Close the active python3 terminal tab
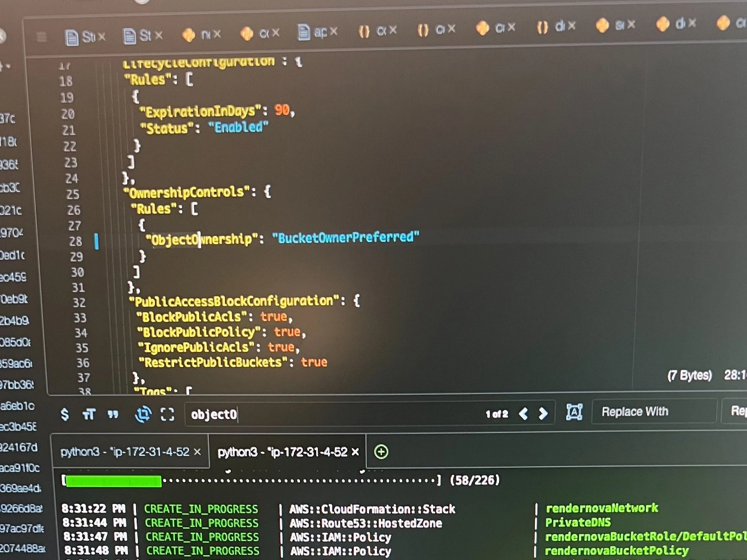Screen dimensions: 747x560 [x=355, y=452]
